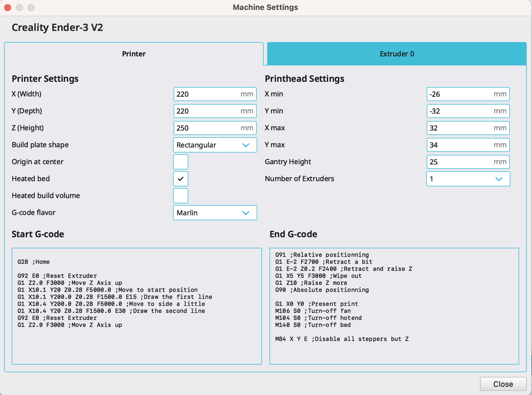Open the G-code flavor dropdown

pos(215,213)
